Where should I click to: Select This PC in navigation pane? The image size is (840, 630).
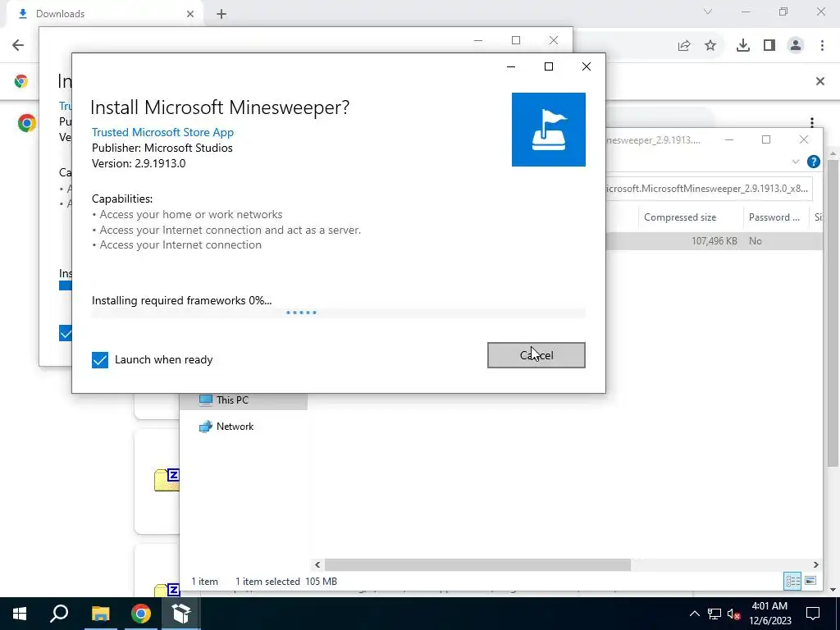click(232, 400)
